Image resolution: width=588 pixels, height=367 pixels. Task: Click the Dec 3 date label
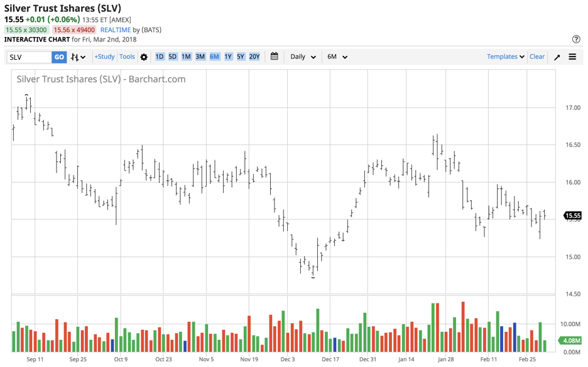[x=288, y=359]
